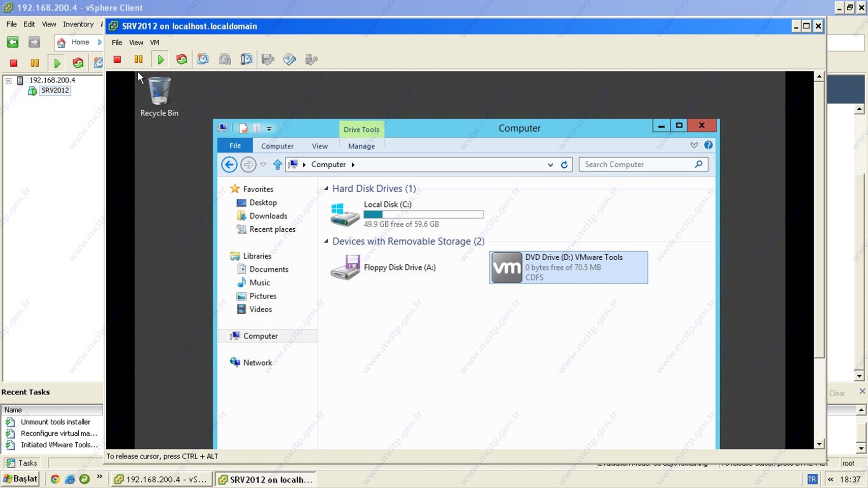The image size is (868, 488).
Task: Click Clear link in tasks panel
Action: point(836,393)
